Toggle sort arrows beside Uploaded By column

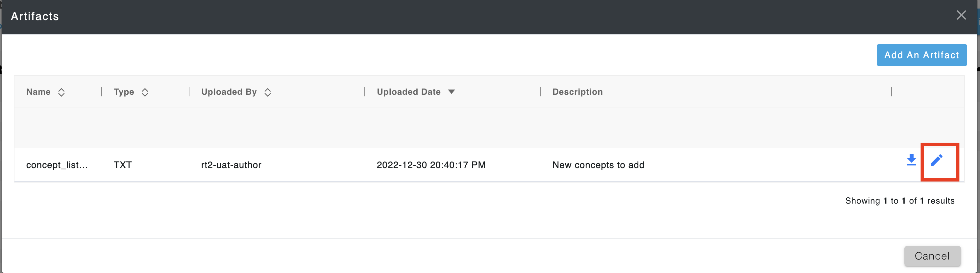point(267,92)
